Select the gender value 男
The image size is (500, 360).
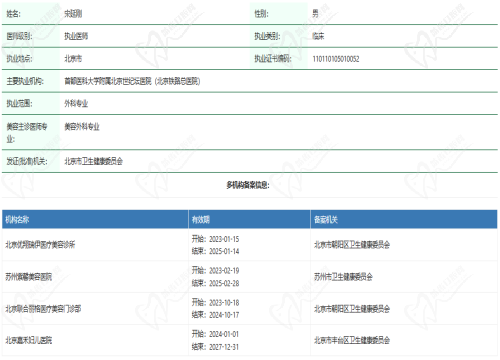(315, 14)
